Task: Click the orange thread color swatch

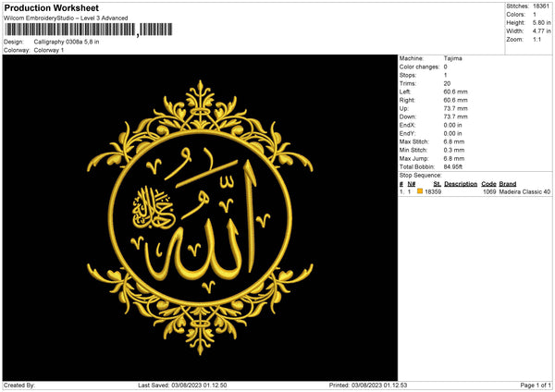Action: click(420, 191)
